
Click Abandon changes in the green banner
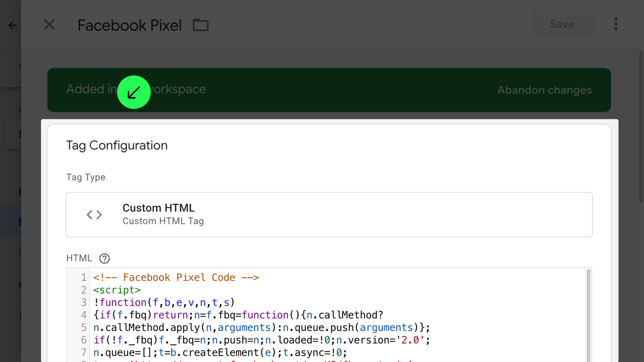(x=544, y=90)
